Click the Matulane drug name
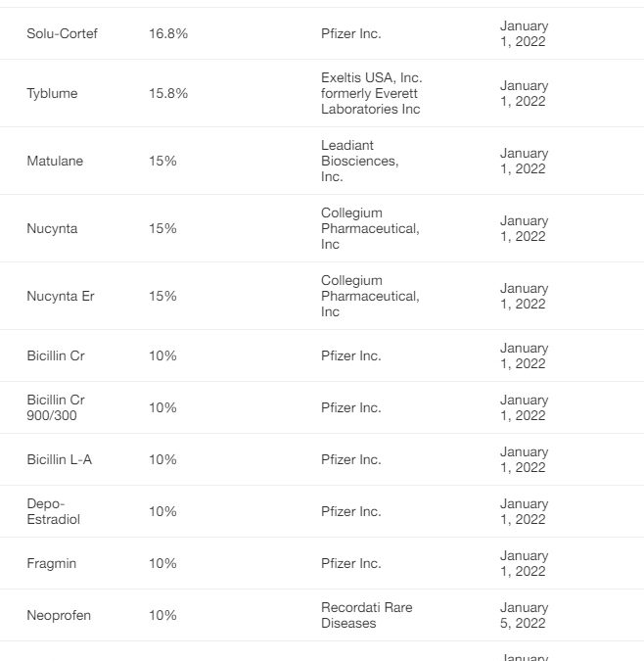Image resolution: width=644 pixels, height=661 pixels. [55, 162]
